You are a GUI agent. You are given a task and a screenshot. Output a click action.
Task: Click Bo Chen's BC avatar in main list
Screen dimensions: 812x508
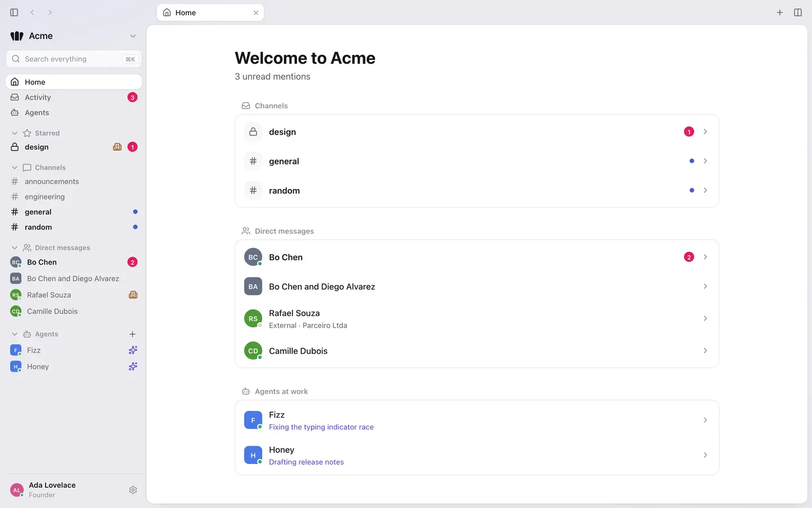pyautogui.click(x=253, y=257)
